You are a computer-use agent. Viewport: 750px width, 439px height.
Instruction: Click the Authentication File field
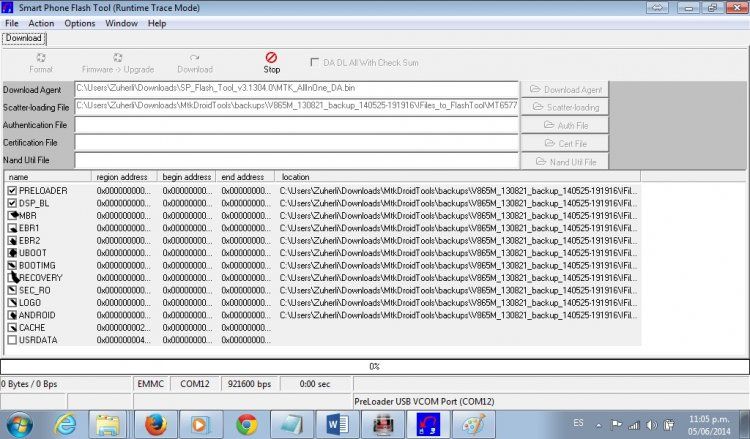pyautogui.click(x=297, y=125)
